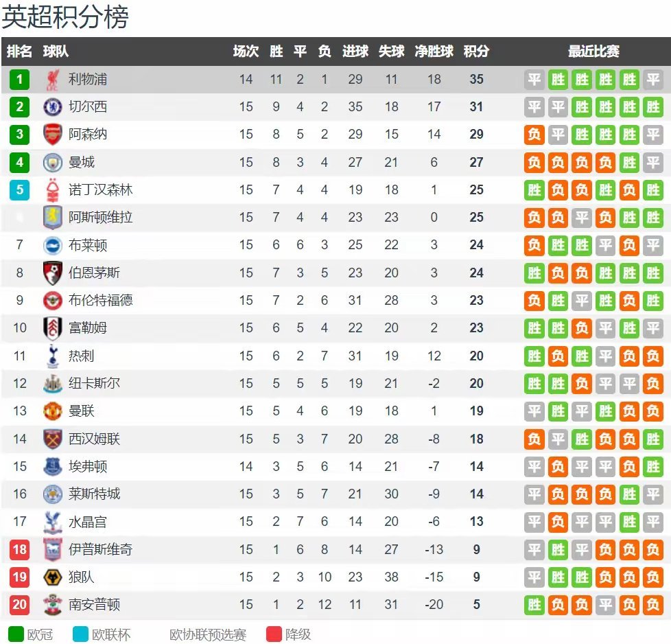Click the Tottenham (热刺) crest icon
The image size is (671, 644).
pos(53,356)
